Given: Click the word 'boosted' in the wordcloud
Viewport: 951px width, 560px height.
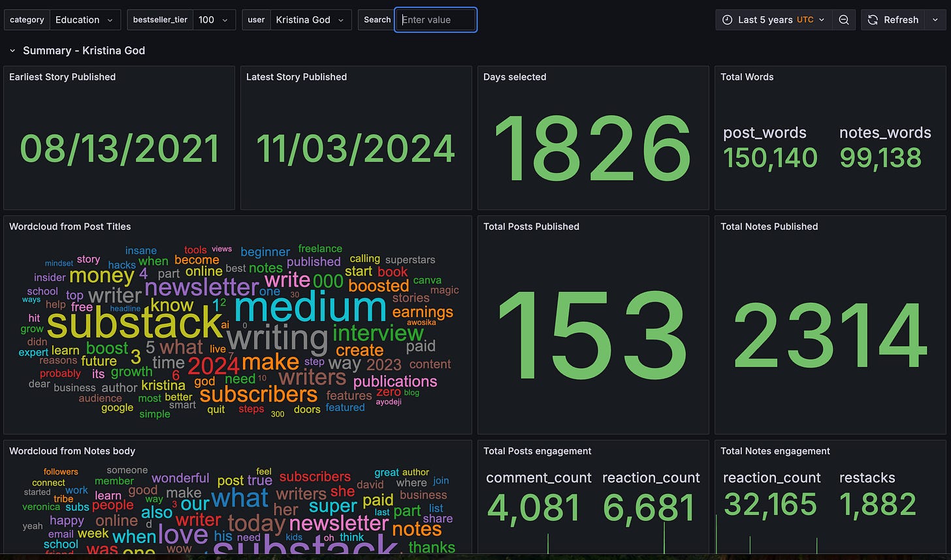Looking at the screenshot, I should click(379, 286).
